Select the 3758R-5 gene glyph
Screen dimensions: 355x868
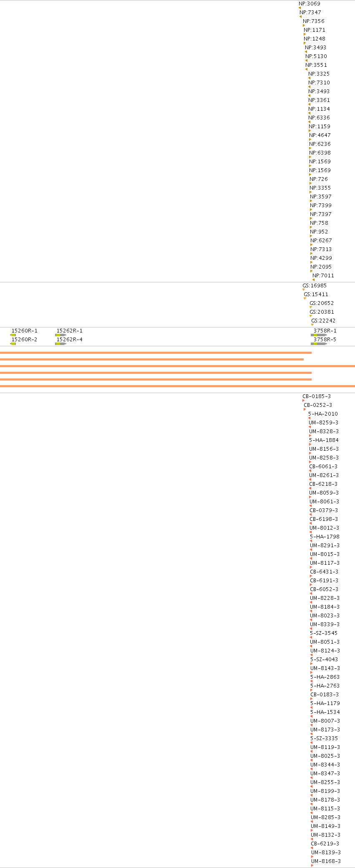click(x=319, y=344)
